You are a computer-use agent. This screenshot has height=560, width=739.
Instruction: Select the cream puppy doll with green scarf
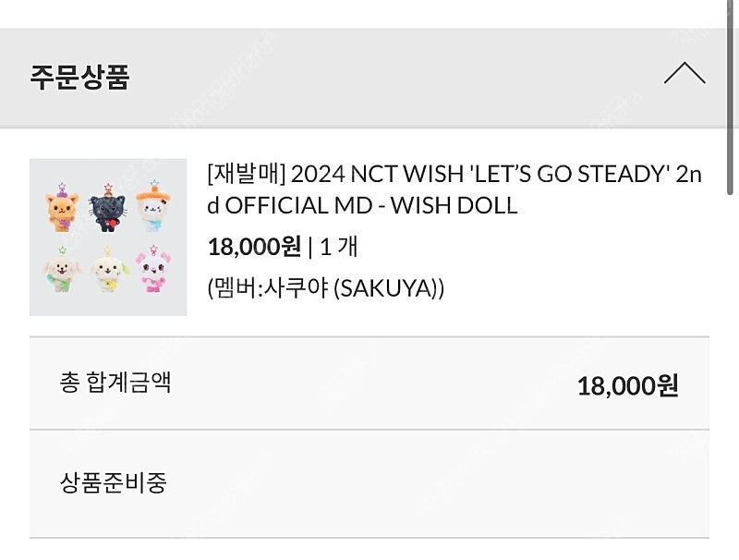62,270
